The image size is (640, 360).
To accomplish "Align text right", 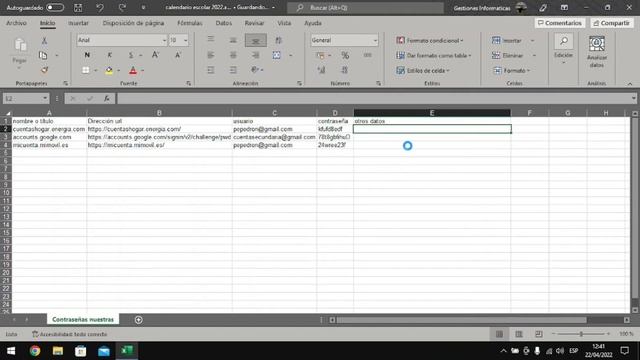I will tap(256, 55).
